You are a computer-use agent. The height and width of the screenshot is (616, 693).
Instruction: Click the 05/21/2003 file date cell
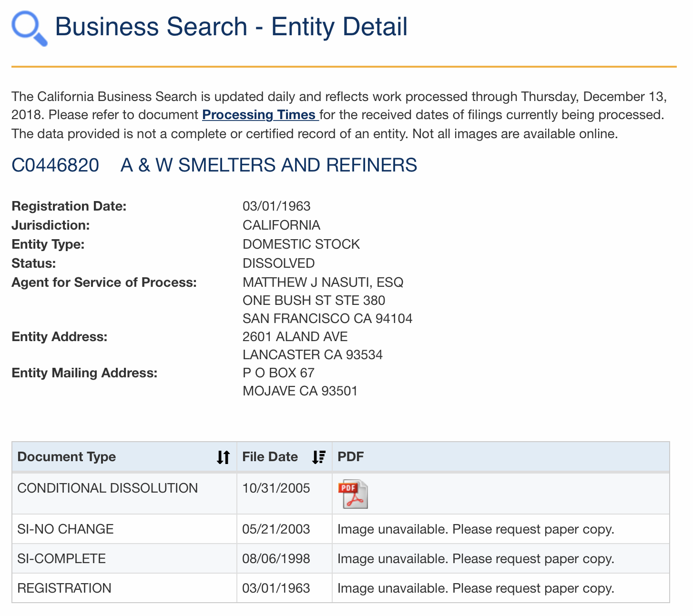click(276, 529)
